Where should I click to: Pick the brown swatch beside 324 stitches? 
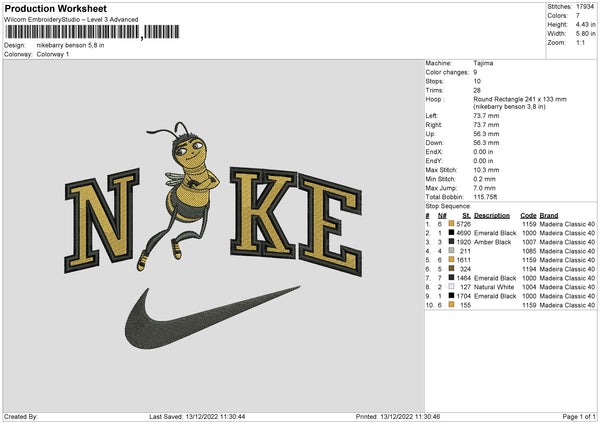452,269
